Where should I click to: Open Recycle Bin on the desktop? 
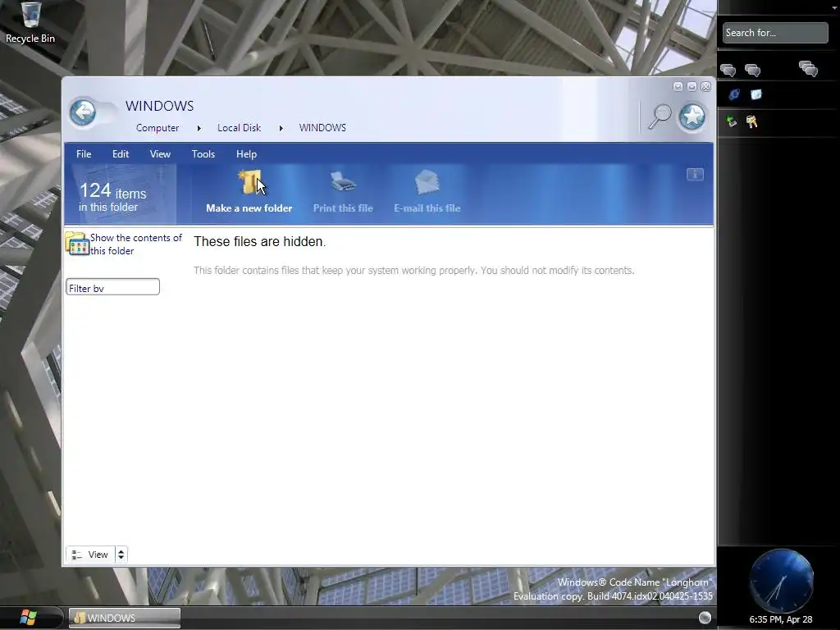(30, 22)
